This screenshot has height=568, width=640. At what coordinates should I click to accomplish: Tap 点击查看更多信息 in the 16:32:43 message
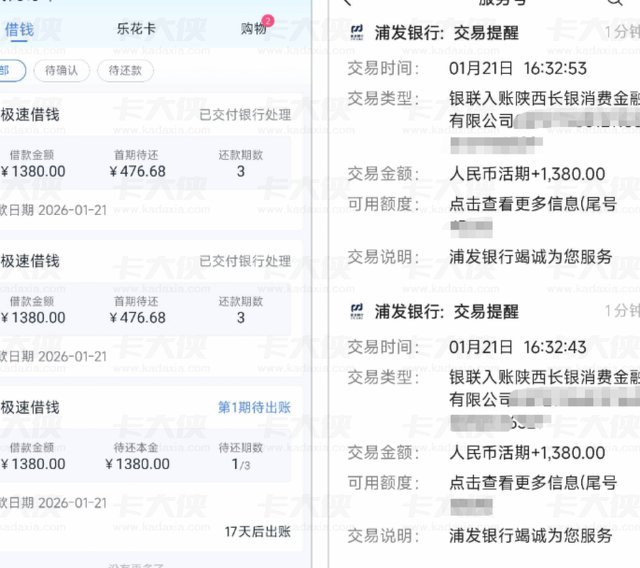[x=533, y=482]
